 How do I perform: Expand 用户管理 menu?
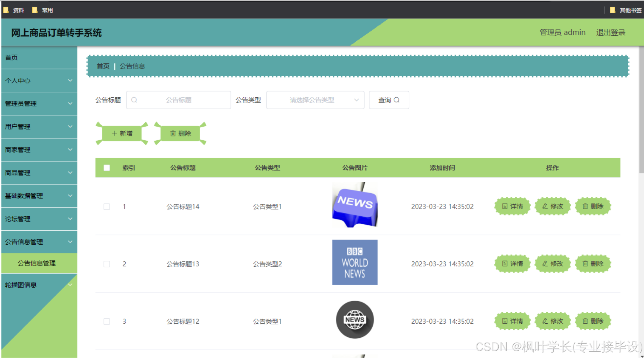(39, 127)
